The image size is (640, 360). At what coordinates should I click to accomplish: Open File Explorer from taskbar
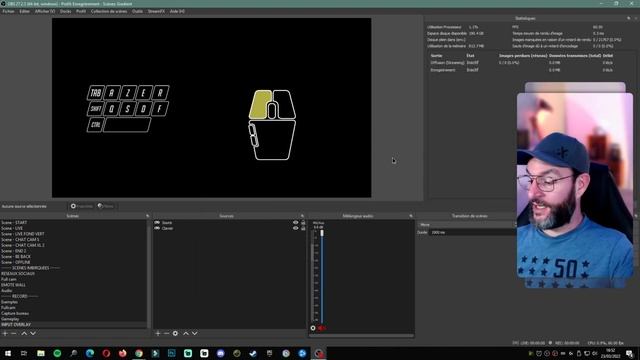pyautogui.click(x=41, y=353)
